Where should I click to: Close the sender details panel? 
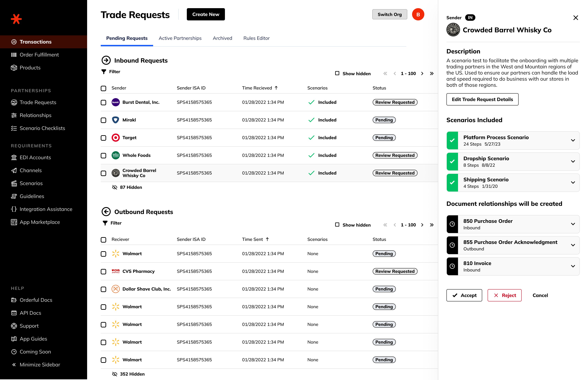pyautogui.click(x=576, y=18)
